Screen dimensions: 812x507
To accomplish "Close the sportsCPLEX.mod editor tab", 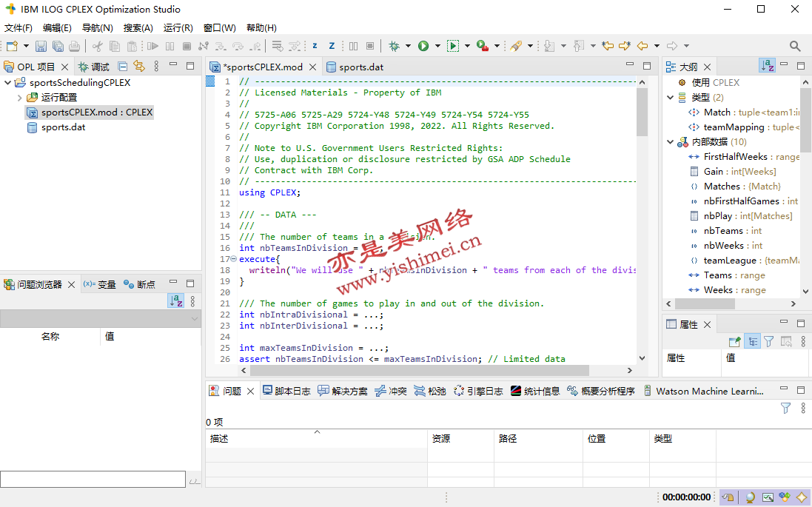I will [313, 67].
